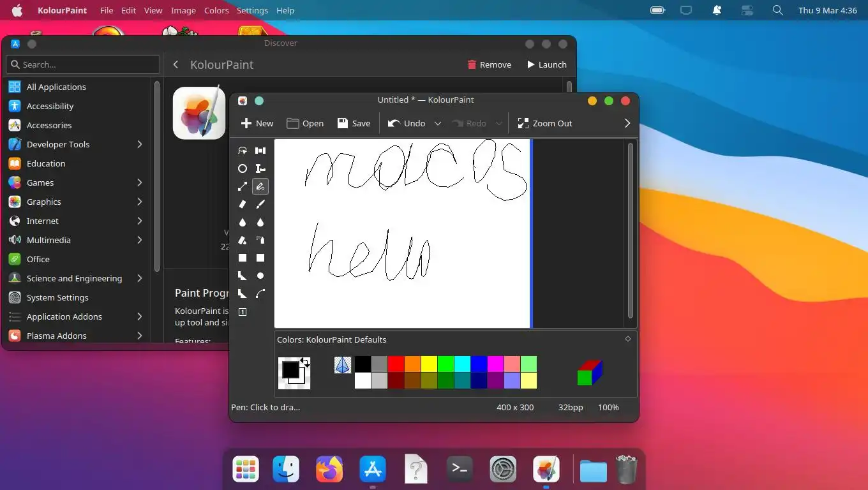Save the untitled drawing
The width and height of the screenshot is (868, 490).
(354, 123)
